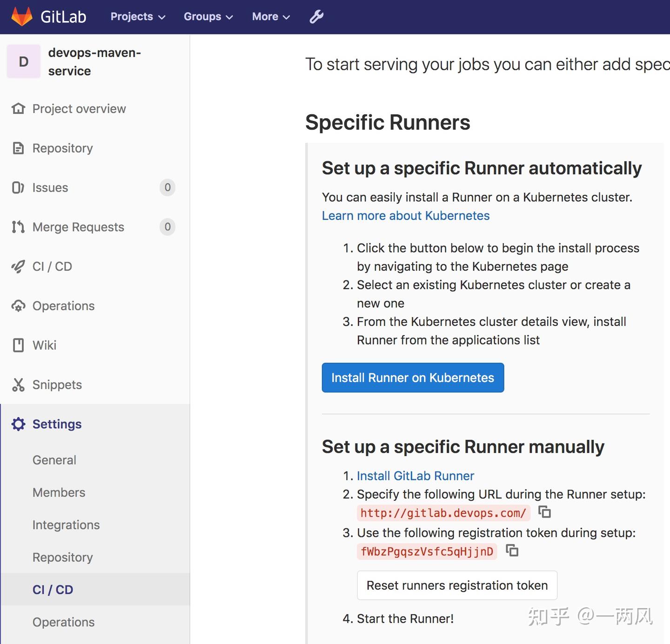Open the Learn more about Kubernetes link

click(405, 215)
